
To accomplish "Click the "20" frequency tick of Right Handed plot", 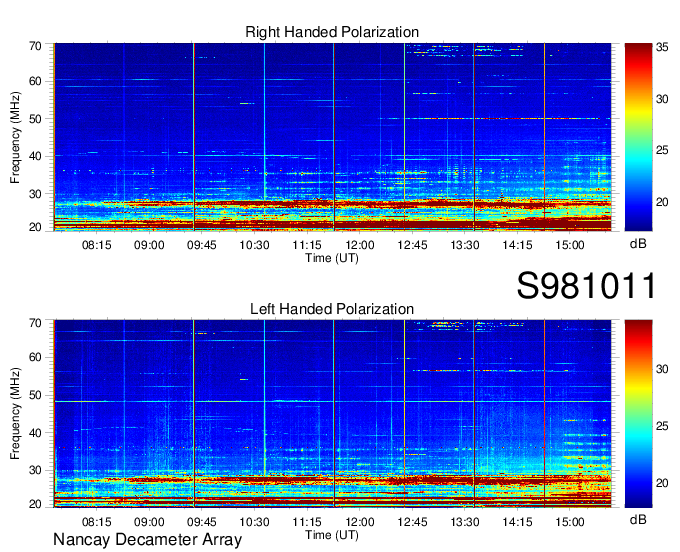I will point(35,227).
